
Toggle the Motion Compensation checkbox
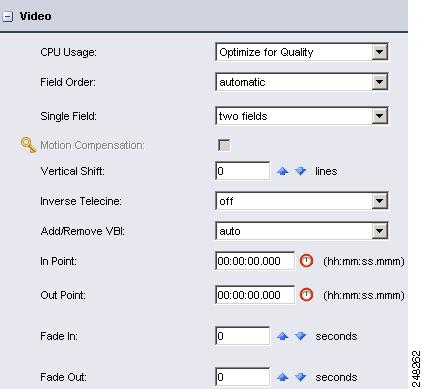pyautogui.click(x=224, y=145)
